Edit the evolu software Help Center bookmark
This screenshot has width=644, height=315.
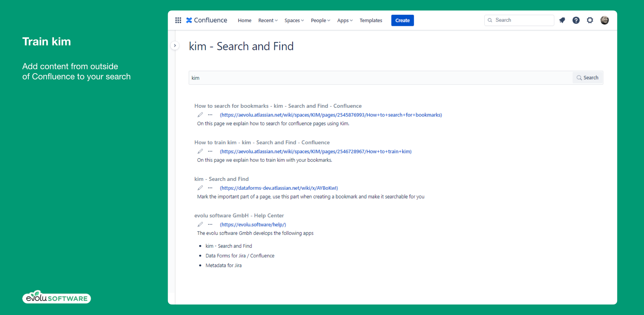[x=200, y=224]
